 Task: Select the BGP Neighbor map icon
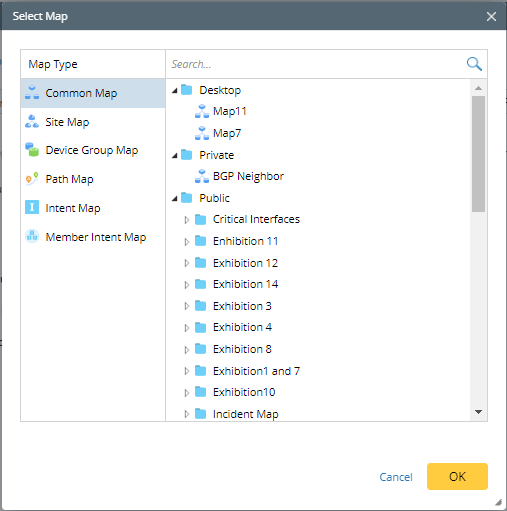tap(202, 176)
